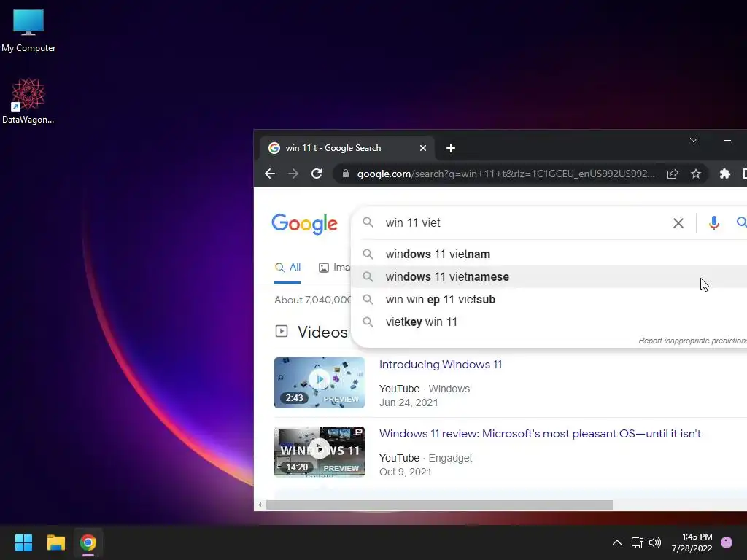
Task: Click the Google logo
Action: point(304,224)
